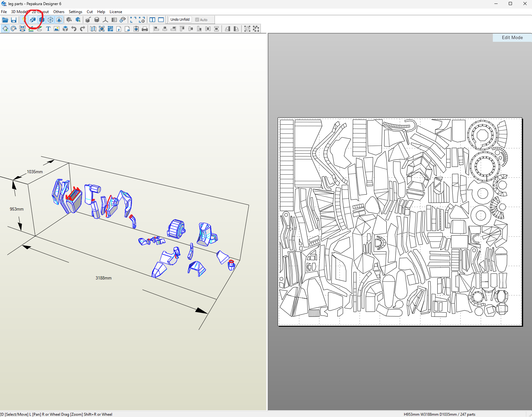Toggle the Auto checkbox
Image resolution: width=532 pixels, height=417 pixels.
[x=197, y=20]
